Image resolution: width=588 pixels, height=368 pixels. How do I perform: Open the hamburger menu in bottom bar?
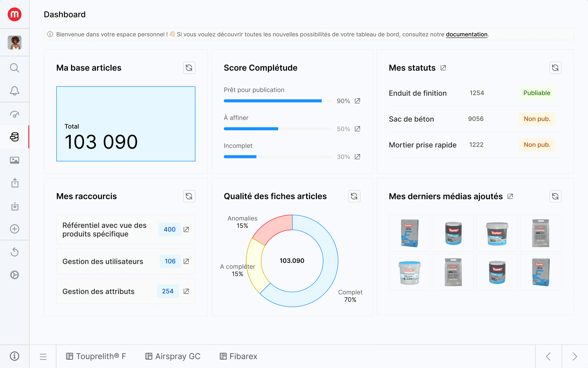tap(43, 357)
